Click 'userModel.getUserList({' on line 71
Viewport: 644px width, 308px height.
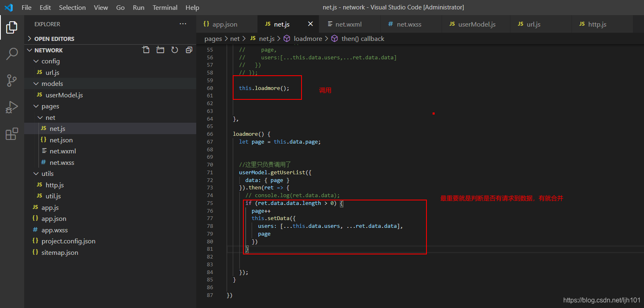(275, 173)
